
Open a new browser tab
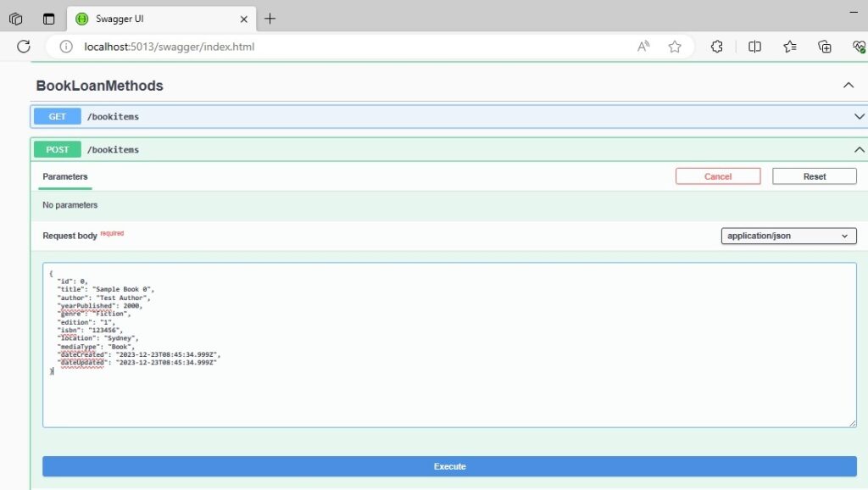(270, 19)
